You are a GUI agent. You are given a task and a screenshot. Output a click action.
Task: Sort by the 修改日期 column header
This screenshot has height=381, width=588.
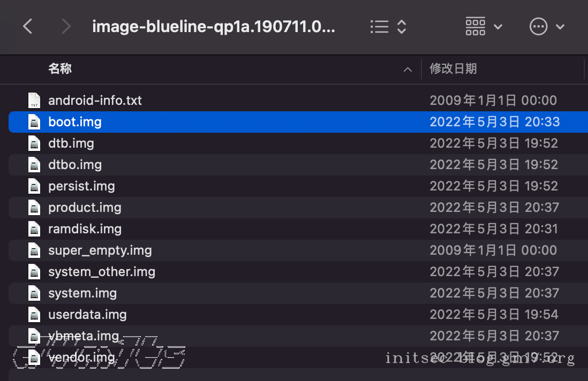click(453, 68)
